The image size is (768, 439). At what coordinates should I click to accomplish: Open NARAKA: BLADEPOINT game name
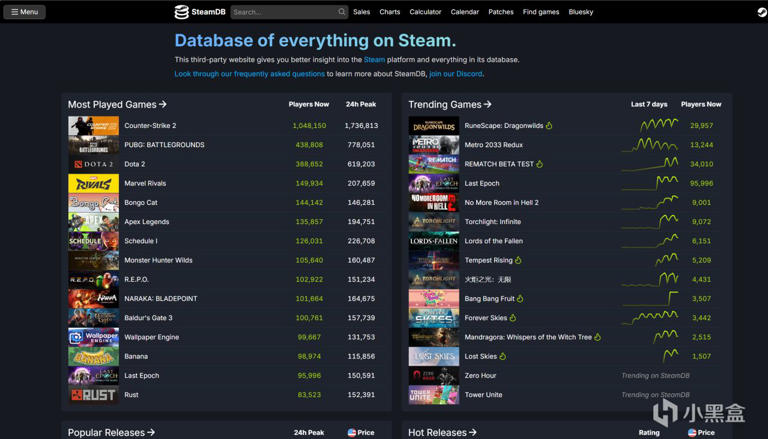(161, 298)
